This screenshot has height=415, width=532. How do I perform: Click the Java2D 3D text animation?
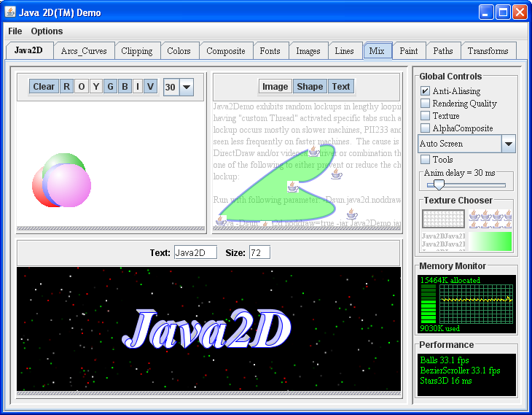[x=206, y=329]
